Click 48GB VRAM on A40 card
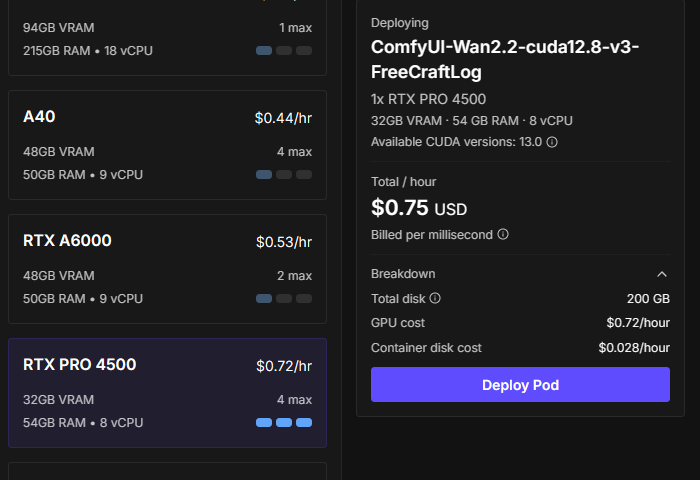 (59, 152)
